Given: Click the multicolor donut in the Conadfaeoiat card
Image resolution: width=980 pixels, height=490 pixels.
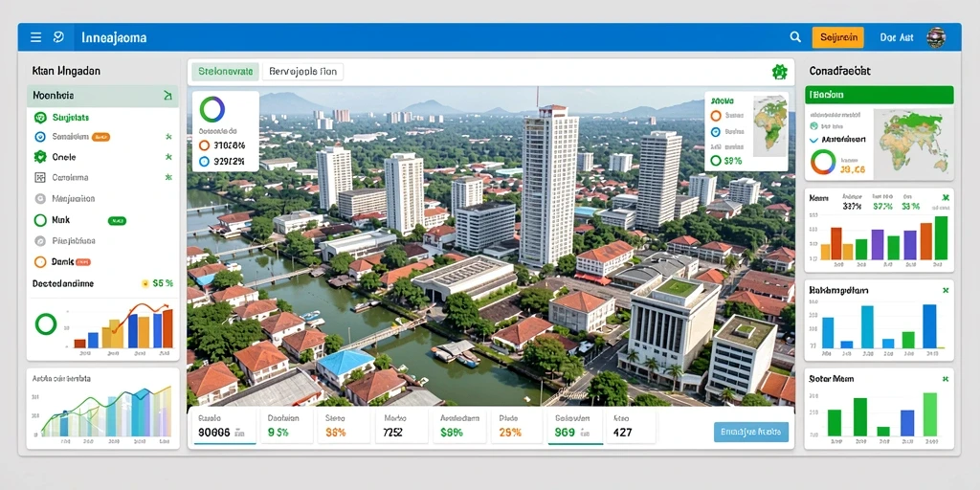Looking at the screenshot, I should 823,162.
